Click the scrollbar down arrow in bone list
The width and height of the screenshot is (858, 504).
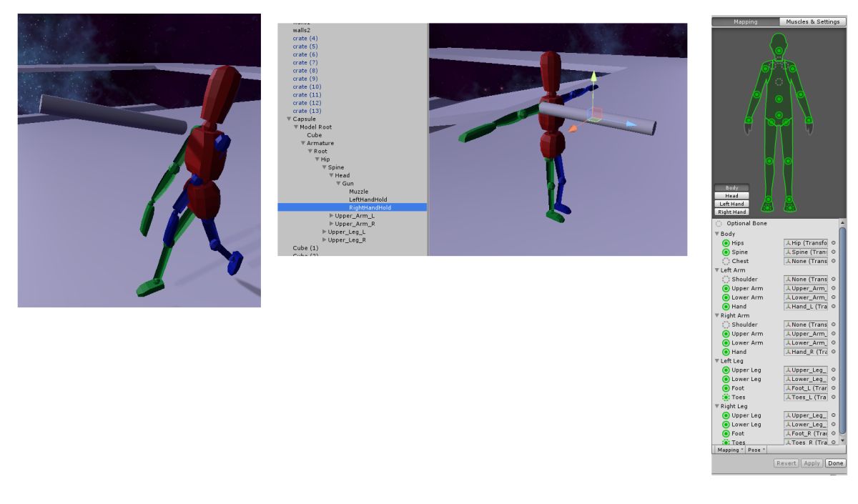843,440
